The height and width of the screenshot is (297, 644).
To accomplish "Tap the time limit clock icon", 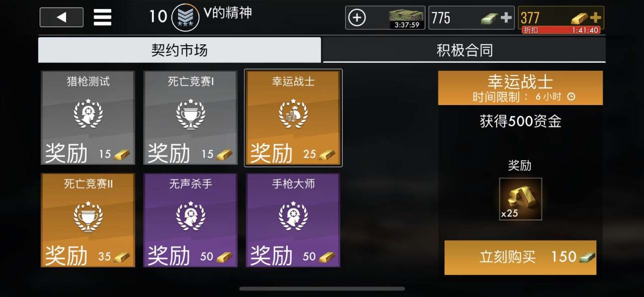I will [571, 96].
